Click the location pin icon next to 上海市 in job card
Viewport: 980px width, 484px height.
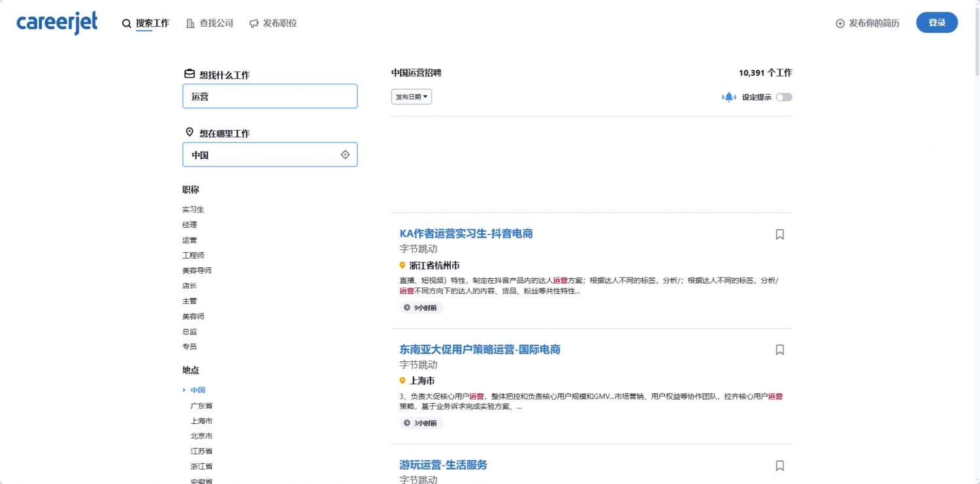tap(402, 381)
